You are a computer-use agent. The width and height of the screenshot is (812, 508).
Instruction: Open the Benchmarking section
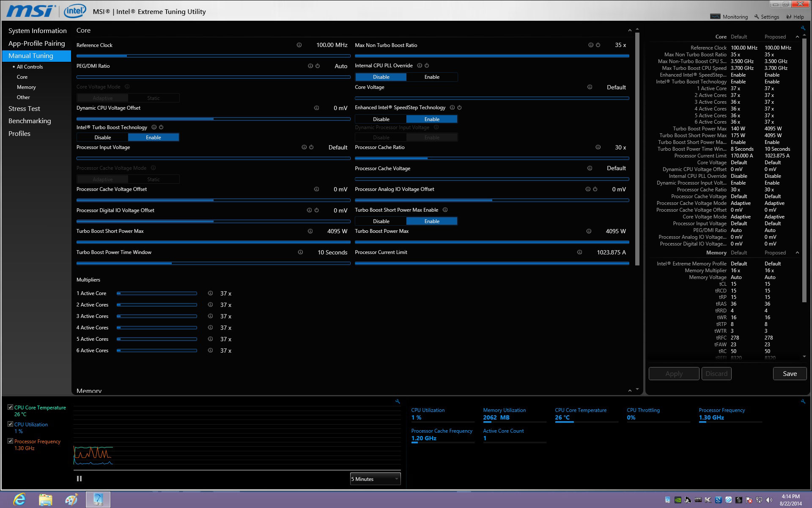pos(30,121)
